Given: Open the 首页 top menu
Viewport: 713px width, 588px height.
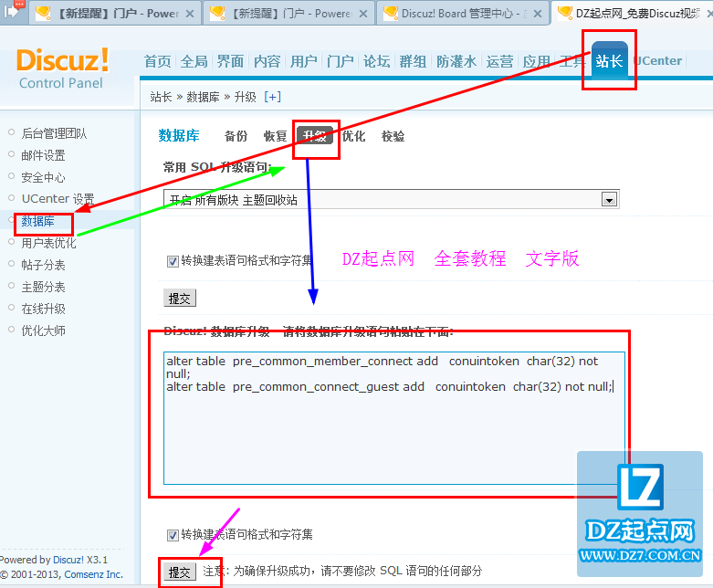Looking at the screenshot, I should 157,61.
